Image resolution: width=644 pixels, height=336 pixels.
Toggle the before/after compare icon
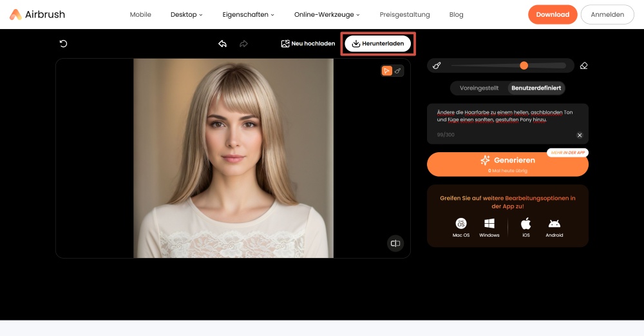(x=395, y=244)
